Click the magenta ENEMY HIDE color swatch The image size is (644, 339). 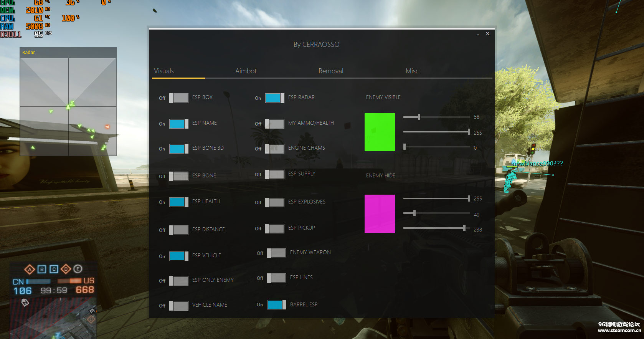(x=380, y=214)
